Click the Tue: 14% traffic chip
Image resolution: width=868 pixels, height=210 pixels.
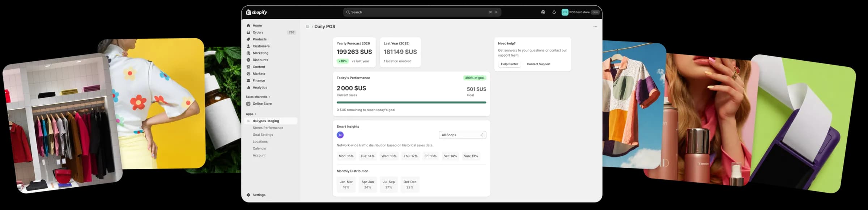367,156
